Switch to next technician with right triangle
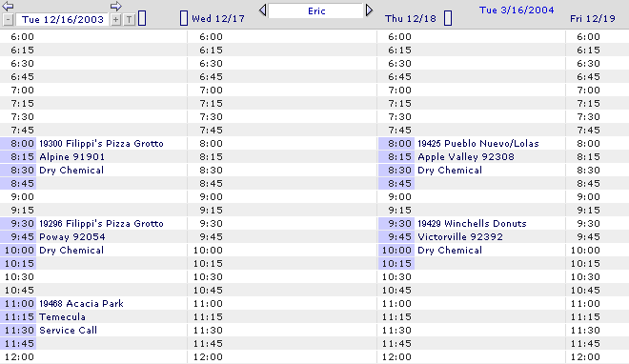629x364 pixels. (369, 10)
